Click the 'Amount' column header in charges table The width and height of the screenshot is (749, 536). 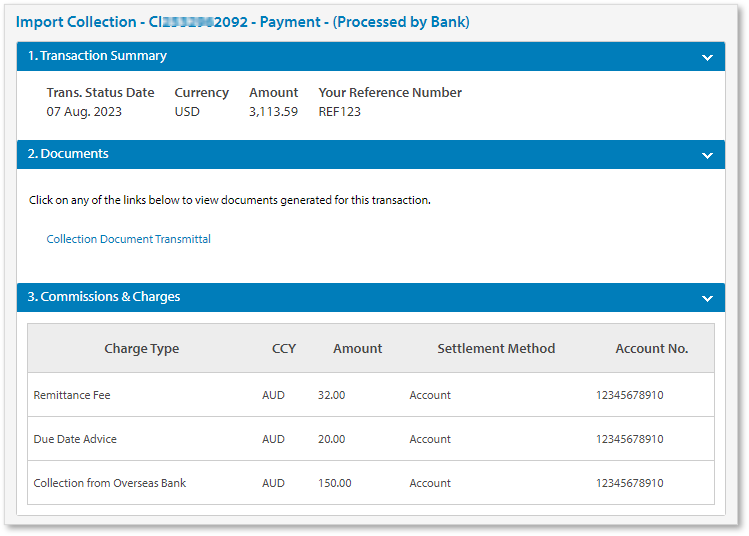tap(358, 349)
